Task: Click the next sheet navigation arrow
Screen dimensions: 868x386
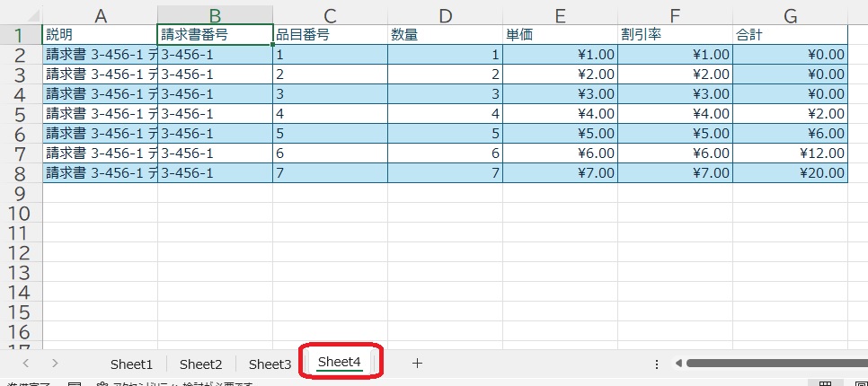Action: (x=56, y=364)
